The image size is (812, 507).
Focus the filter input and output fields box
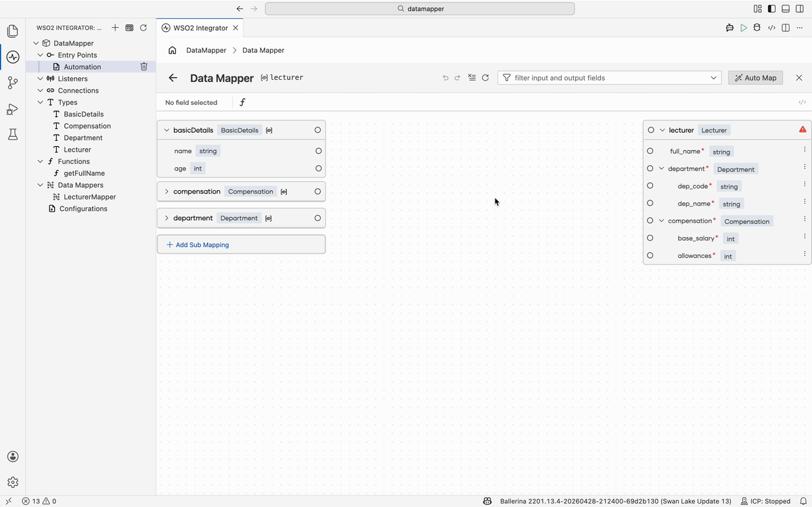pyautogui.click(x=611, y=78)
